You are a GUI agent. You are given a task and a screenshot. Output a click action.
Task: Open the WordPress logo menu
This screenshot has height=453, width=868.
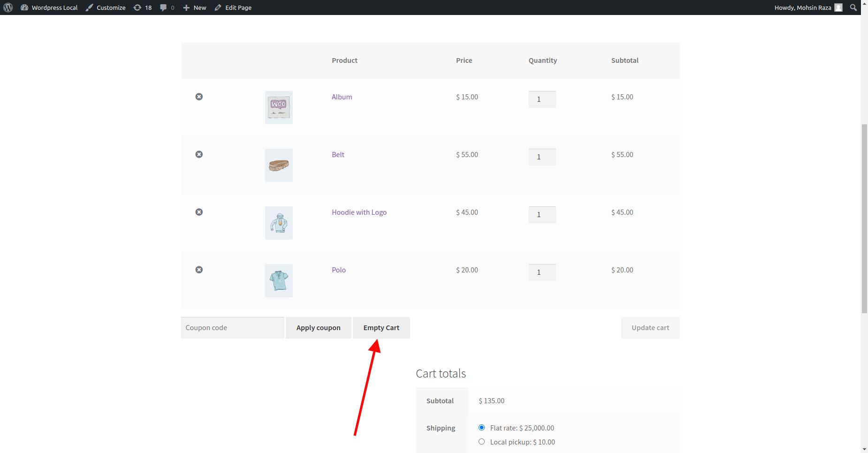(x=8, y=8)
